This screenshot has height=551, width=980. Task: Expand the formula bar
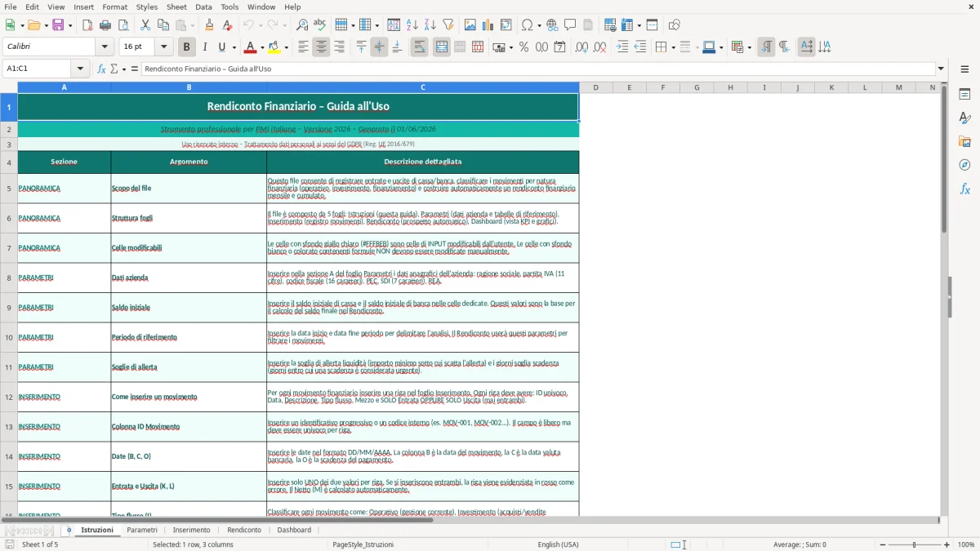point(942,69)
